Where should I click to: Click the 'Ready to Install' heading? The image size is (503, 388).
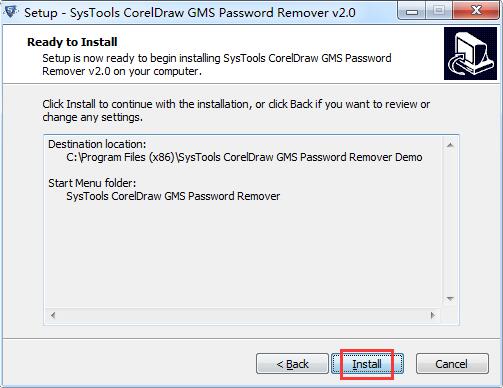[x=72, y=42]
